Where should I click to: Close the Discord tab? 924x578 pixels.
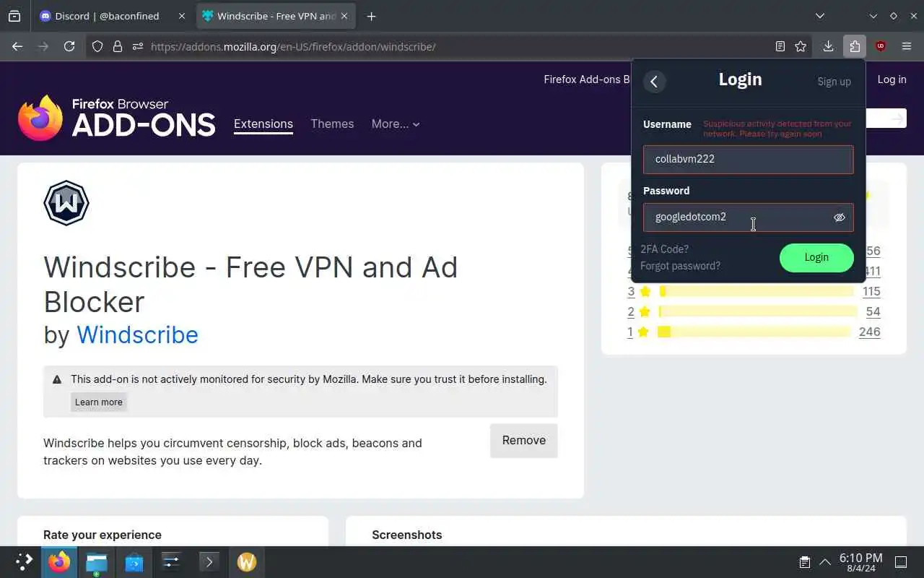coord(181,16)
